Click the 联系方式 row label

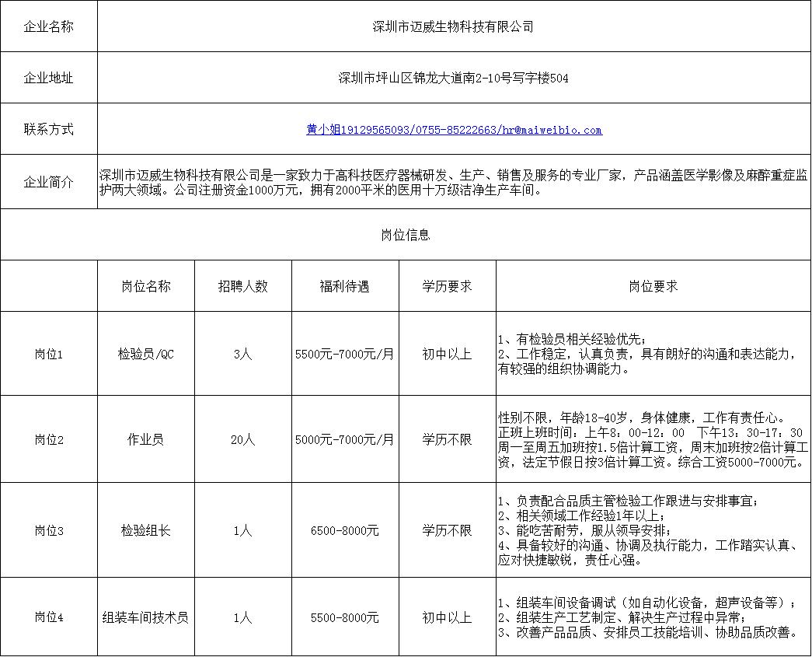(49, 130)
